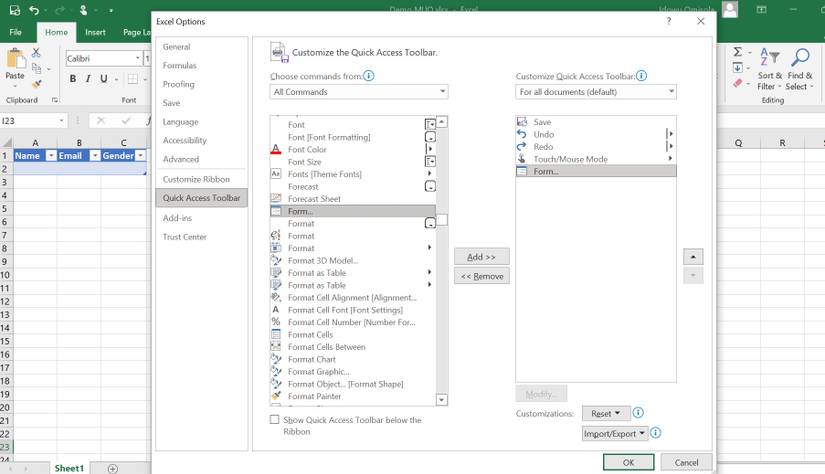Click scroll up arrow of commands list
This screenshot has height=474, width=825.
(442, 122)
